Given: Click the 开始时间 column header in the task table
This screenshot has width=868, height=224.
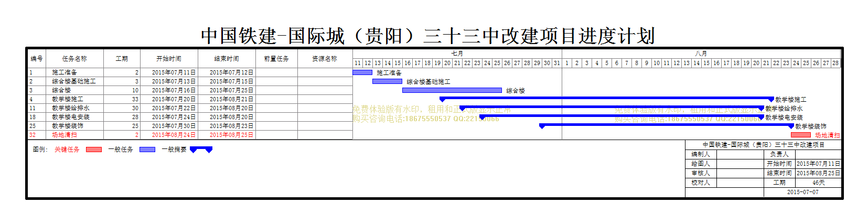Looking at the screenshot, I should coord(169,59).
